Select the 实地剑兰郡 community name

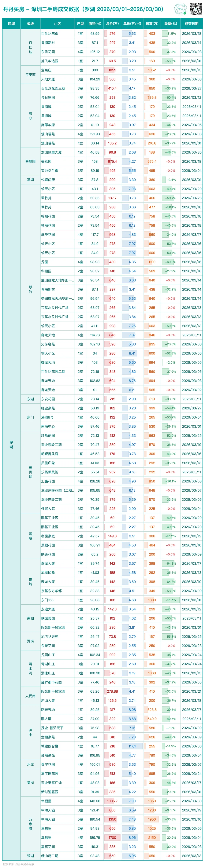tap(50, 170)
